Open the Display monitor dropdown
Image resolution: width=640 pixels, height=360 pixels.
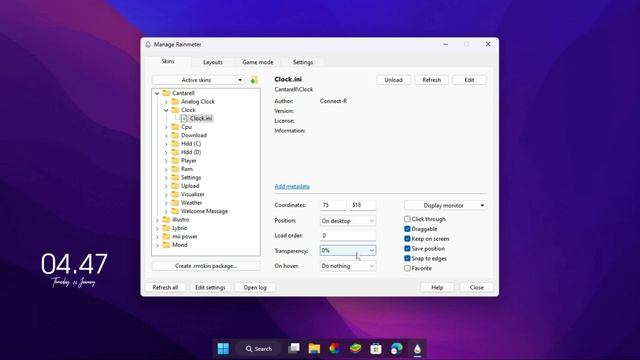tap(446, 205)
